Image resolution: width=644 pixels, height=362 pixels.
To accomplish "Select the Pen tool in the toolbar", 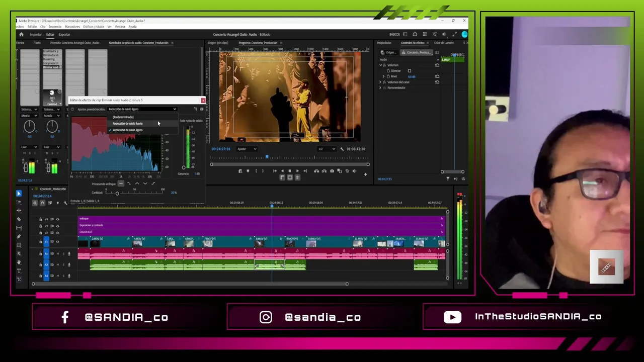I will 19,236.
